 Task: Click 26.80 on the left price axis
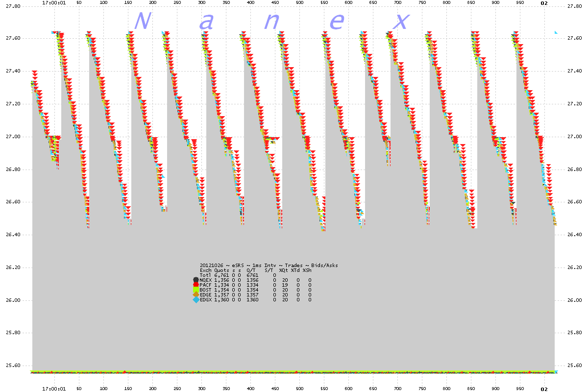(12, 170)
